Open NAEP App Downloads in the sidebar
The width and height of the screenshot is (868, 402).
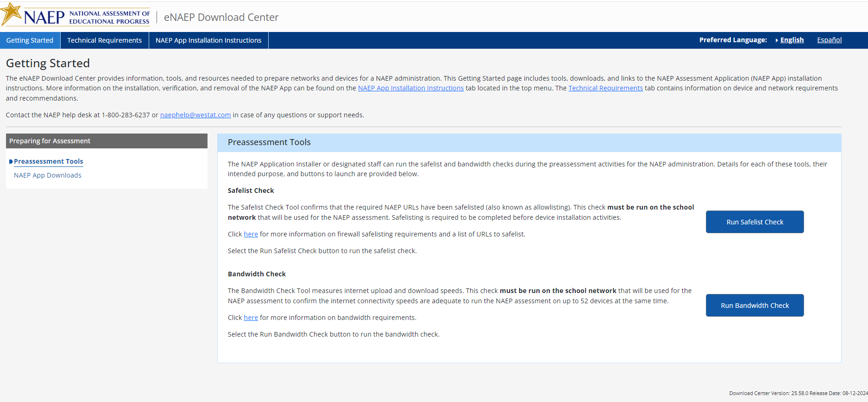pos(48,175)
